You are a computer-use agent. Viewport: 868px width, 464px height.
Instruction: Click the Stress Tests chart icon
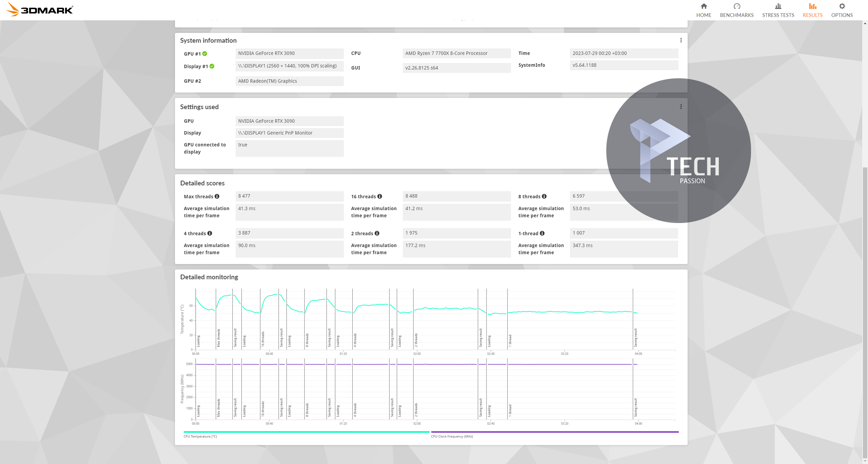point(778,6)
